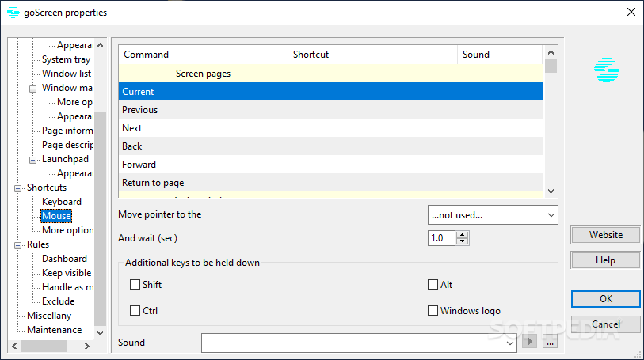
Task: Click the large goScreen logo on right
Action: (607, 70)
